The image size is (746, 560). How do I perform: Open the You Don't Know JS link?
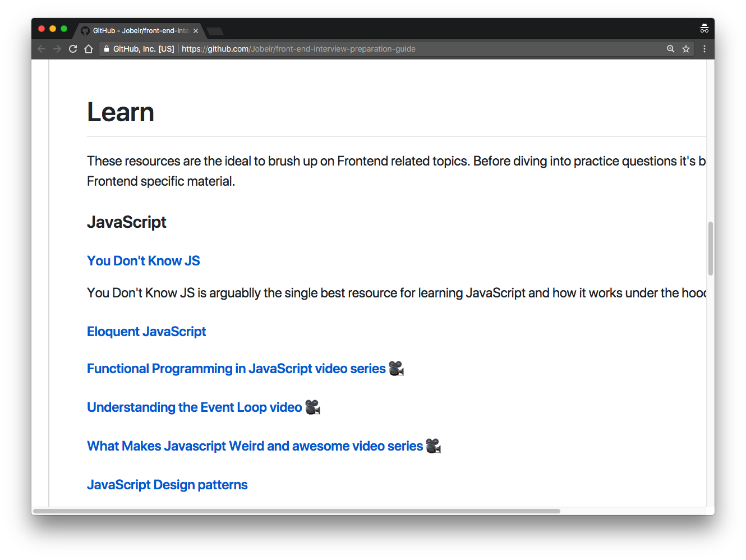[x=144, y=261]
